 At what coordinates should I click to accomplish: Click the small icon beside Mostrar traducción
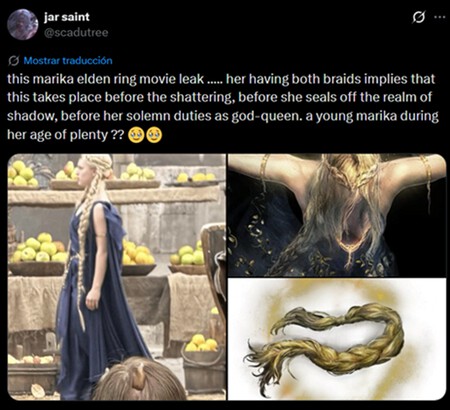(14, 61)
